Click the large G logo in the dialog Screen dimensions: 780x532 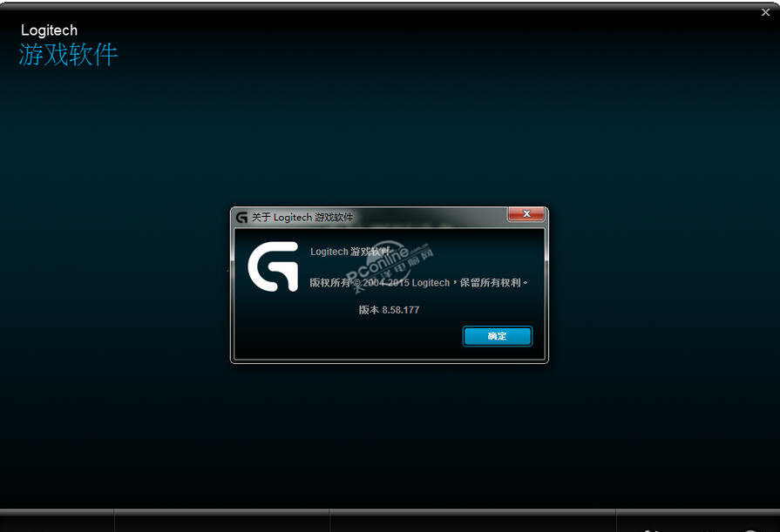[x=273, y=266]
